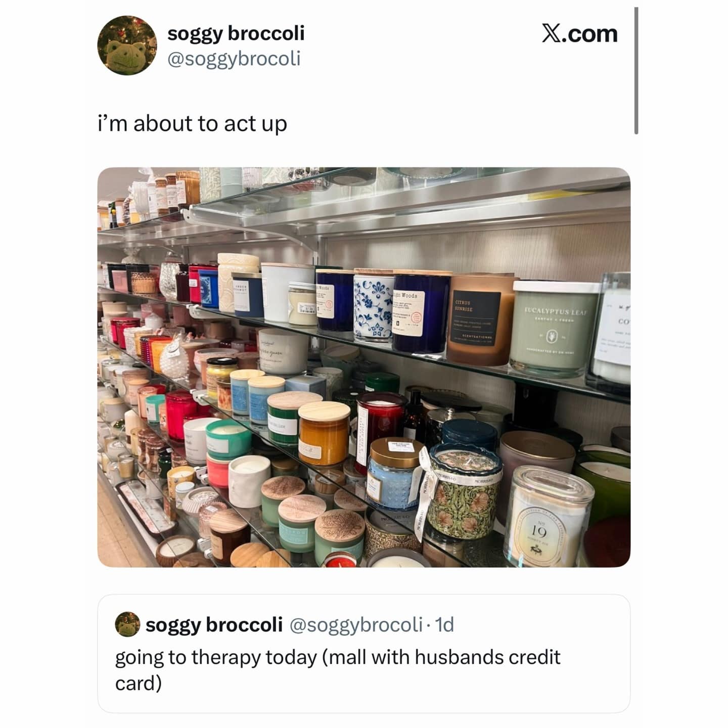Open the quoted tweet about therapy at mall
The height and width of the screenshot is (728, 728).
point(363,654)
